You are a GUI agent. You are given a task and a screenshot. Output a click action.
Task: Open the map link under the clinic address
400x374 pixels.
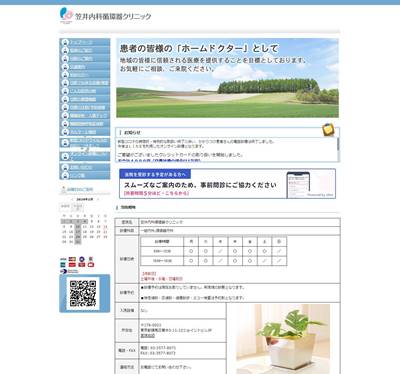pyautogui.click(x=148, y=335)
